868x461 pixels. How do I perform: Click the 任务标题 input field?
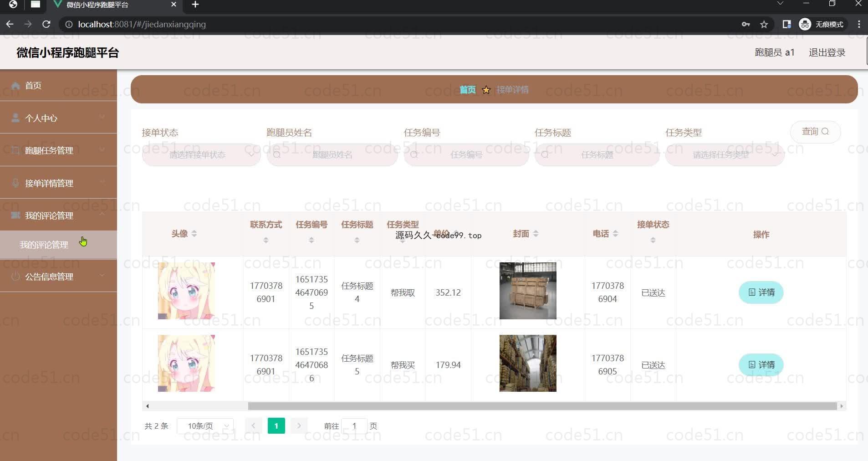[x=597, y=155]
